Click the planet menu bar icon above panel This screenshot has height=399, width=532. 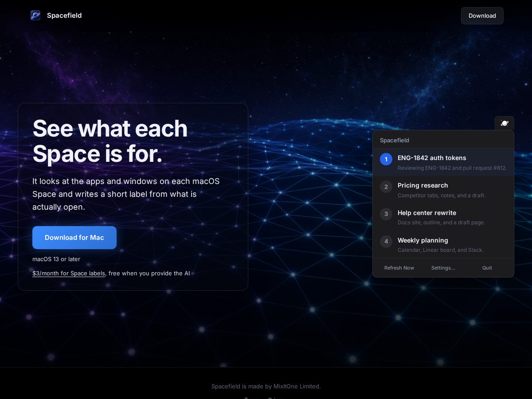(505, 123)
